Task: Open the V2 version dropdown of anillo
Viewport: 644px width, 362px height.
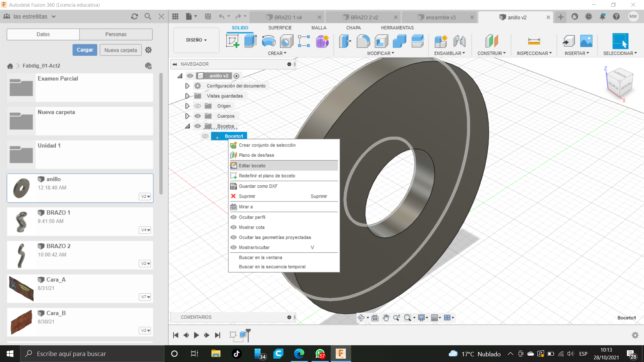Action: pyautogui.click(x=145, y=196)
